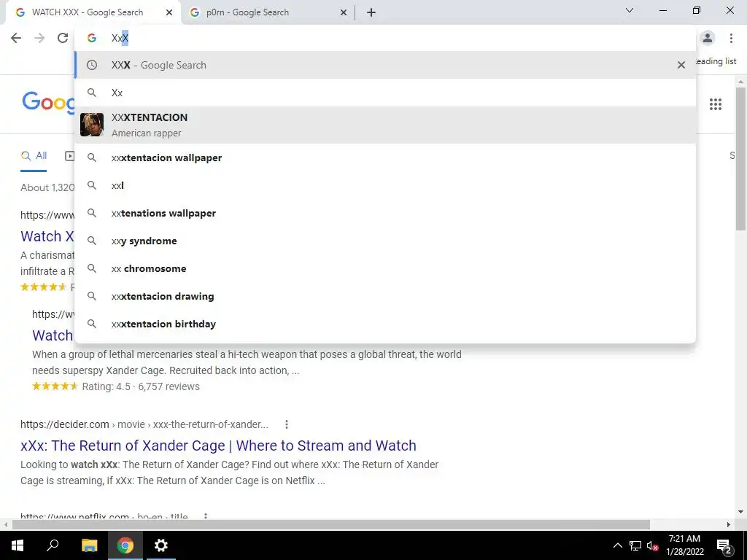Image resolution: width=747 pixels, height=560 pixels.
Task: Click the Google icon in the address bar
Action: pyautogui.click(x=92, y=38)
